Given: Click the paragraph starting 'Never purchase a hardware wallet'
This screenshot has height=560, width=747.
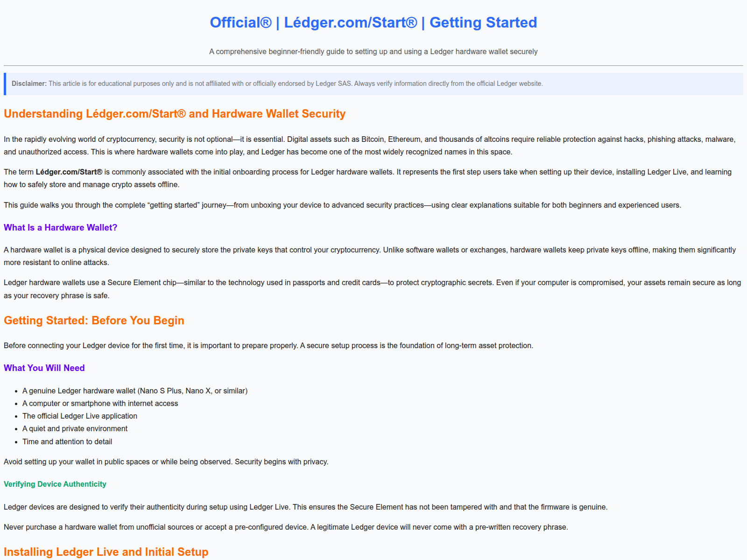Looking at the screenshot, I should click(286, 527).
